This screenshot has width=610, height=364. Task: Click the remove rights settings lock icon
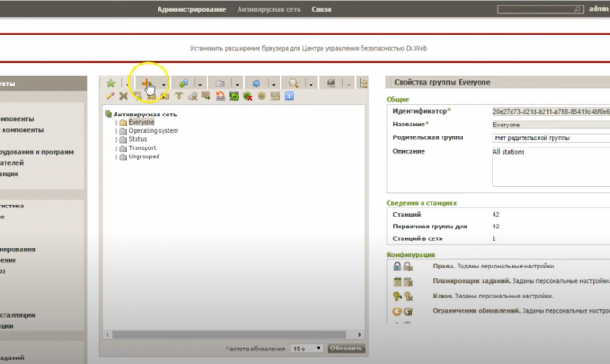click(408, 267)
